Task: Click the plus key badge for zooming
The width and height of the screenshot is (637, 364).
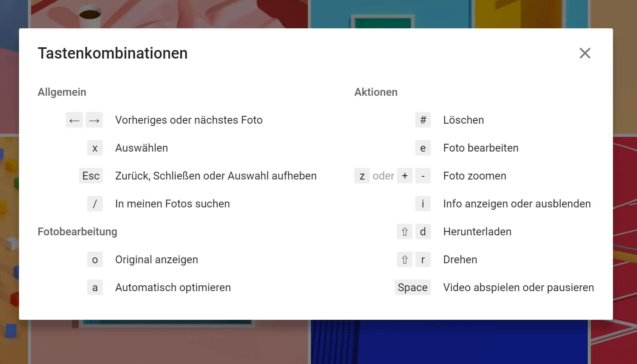Action: pos(405,176)
